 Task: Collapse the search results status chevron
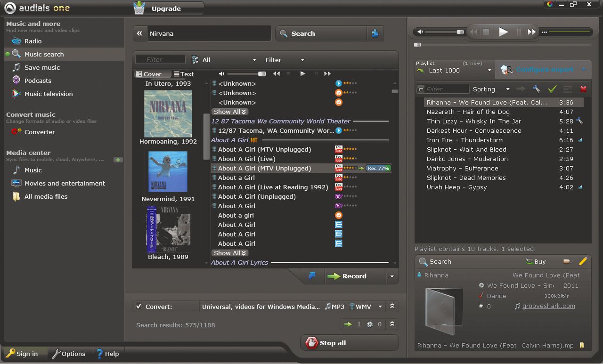392,324
